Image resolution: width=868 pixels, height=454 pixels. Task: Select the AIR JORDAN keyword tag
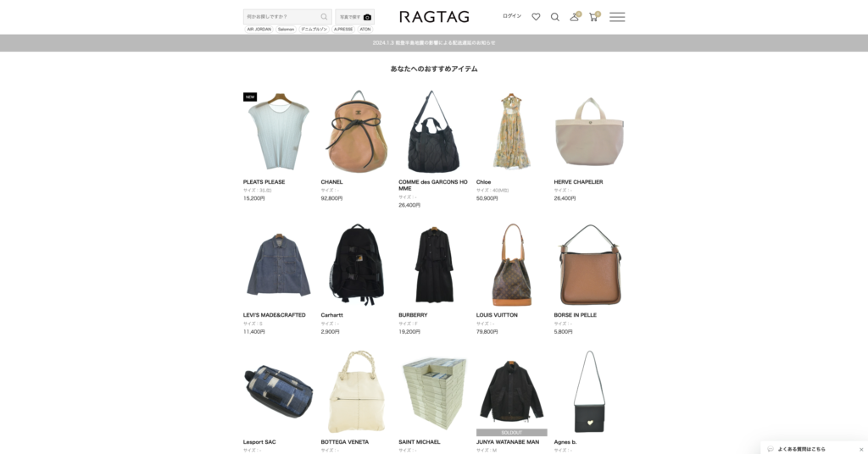[x=259, y=30]
